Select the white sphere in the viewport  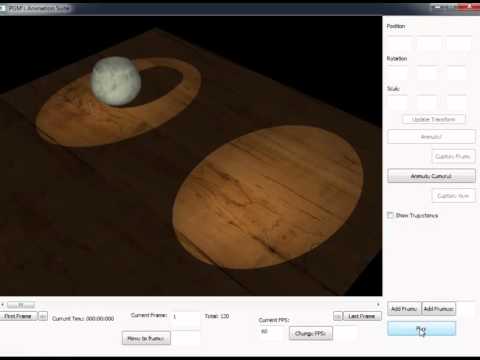116,81
